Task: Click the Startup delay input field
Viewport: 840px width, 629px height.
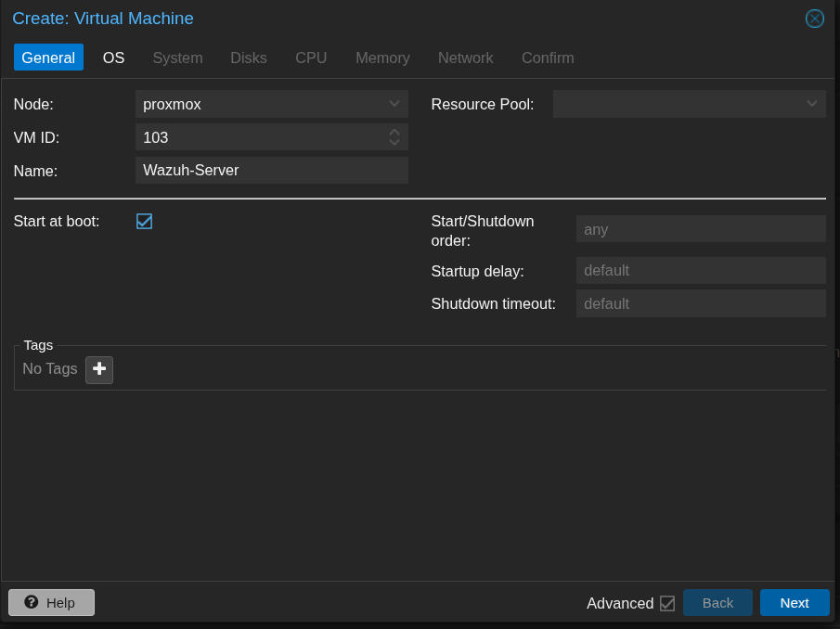Action: [700, 271]
